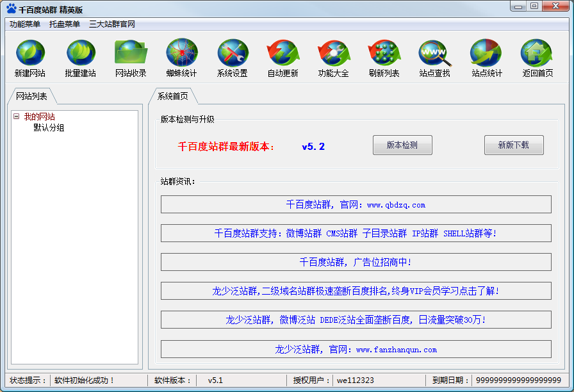Open the www.qbdzq.com official site link

(356, 205)
